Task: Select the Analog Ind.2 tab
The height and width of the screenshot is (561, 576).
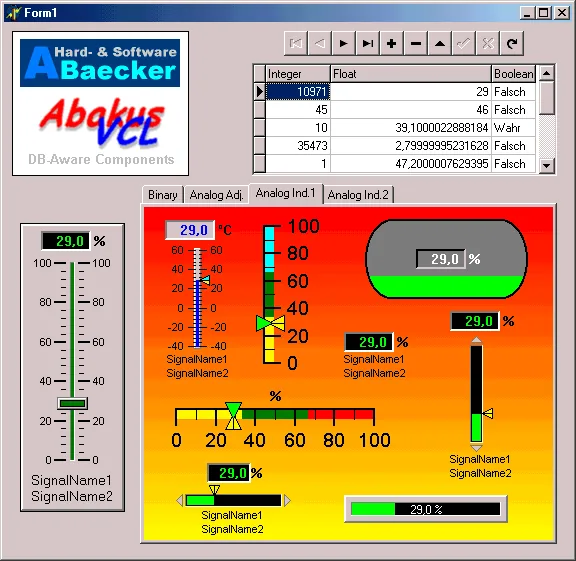Action: pyautogui.click(x=358, y=195)
